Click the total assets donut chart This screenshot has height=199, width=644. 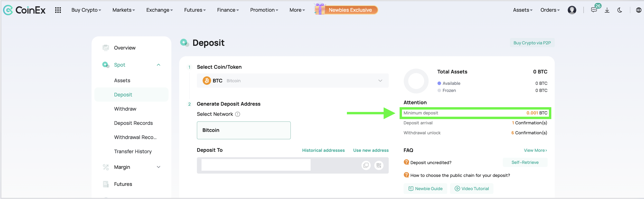(416, 81)
